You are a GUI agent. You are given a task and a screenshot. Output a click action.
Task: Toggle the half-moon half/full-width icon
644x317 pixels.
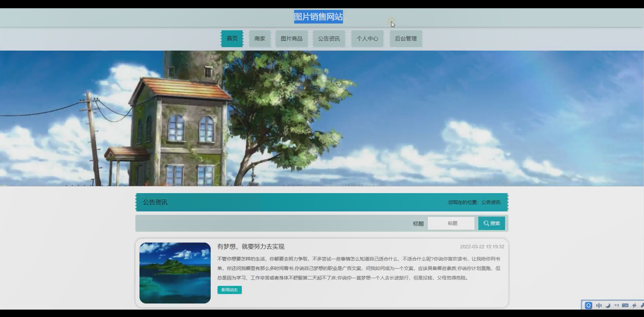pos(608,306)
